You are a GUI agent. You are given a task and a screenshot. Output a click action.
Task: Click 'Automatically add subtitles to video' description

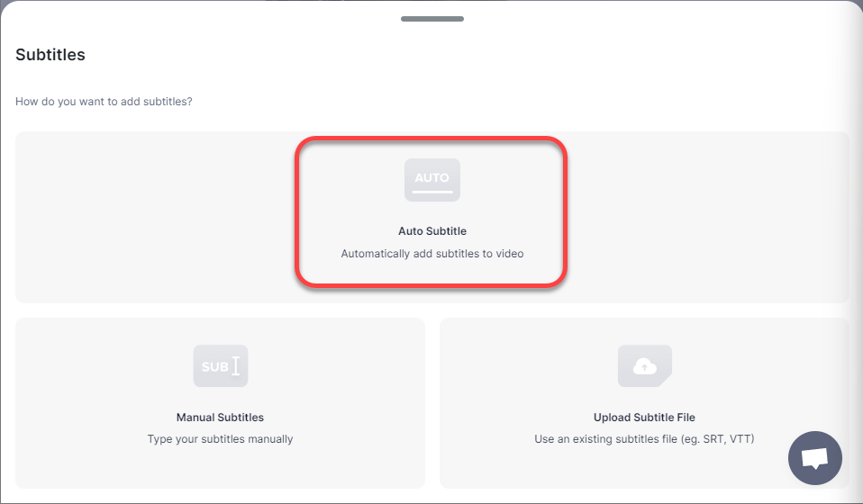pos(432,254)
